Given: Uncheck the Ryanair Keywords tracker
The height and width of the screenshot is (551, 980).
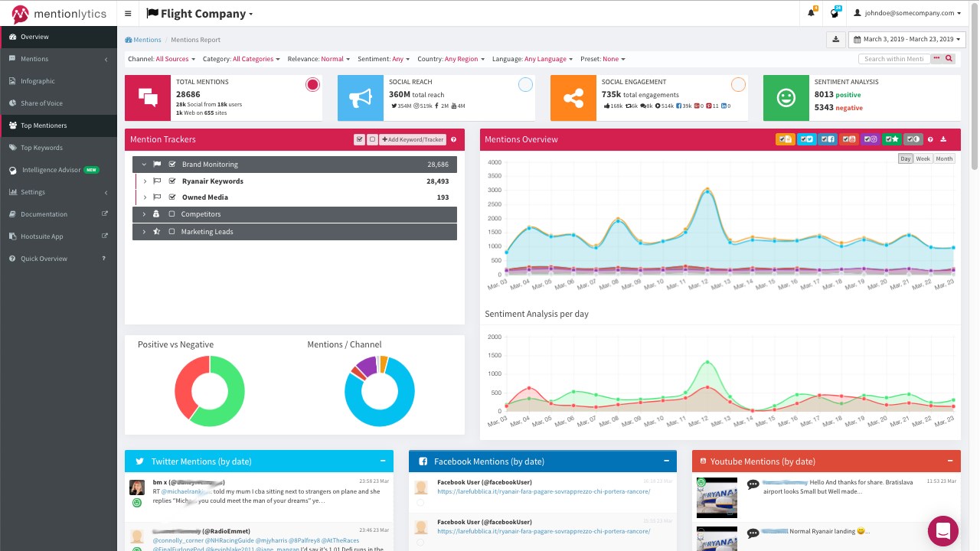Looking at the screenshot, I should (x=172, y=181).
